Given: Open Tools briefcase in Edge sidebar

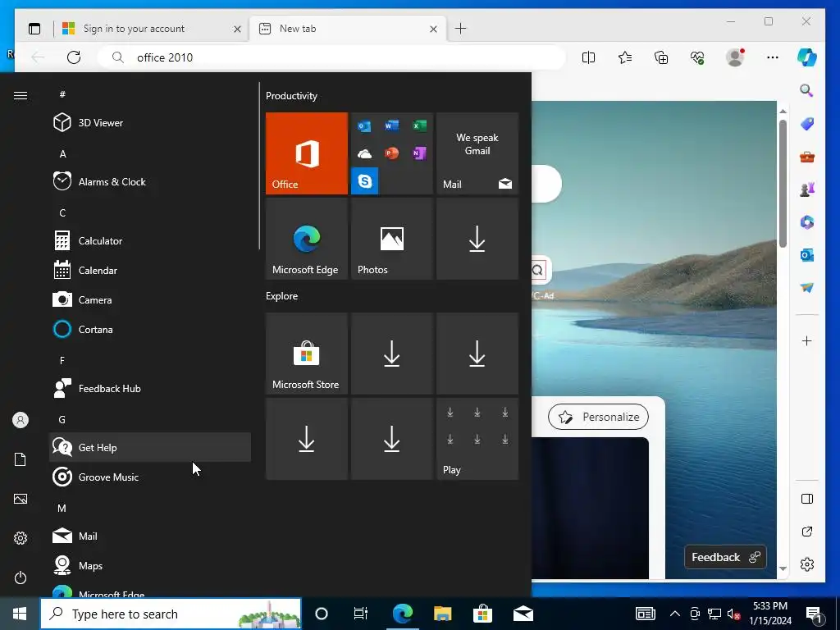Looking at the screenshot, I should 807,157.
